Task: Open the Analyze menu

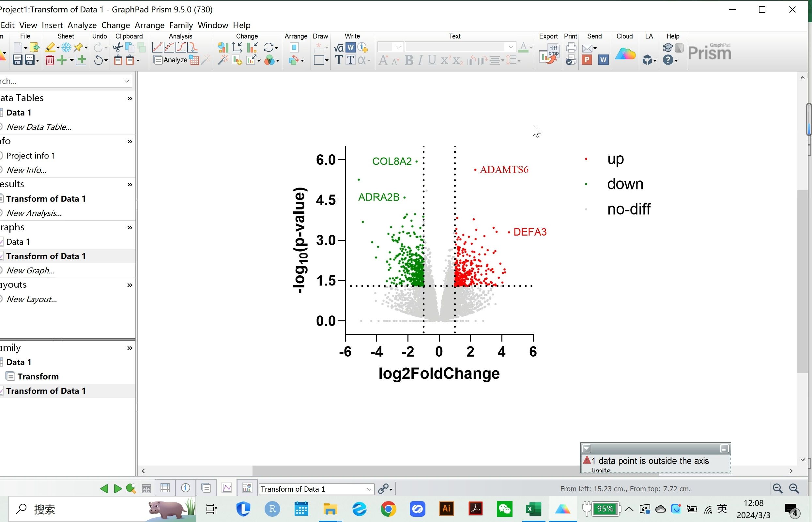Action: 82,25
